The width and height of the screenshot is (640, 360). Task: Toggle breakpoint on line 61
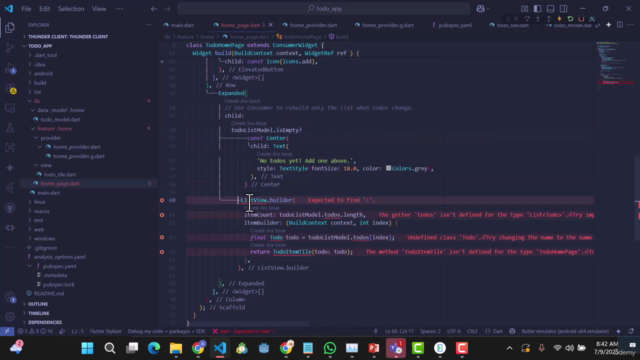click(162, 215)
